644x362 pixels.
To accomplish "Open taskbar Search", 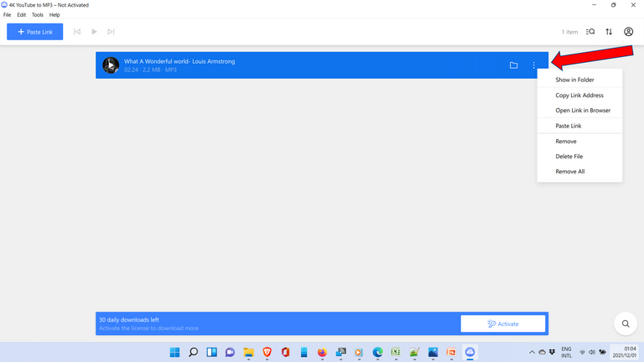I will [x=193, y=352].
